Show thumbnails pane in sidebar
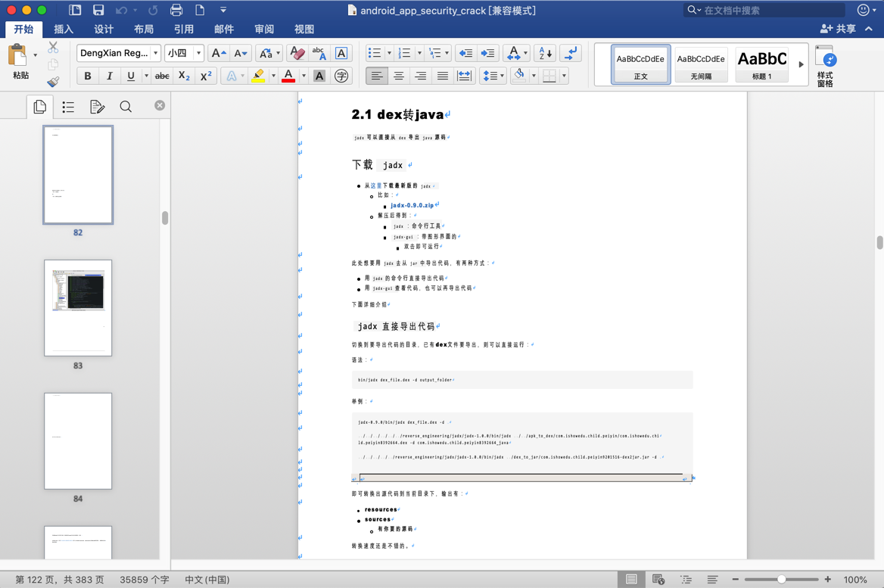Image resolution: width=884 pixels, height=588 pixels. [39, 107]
